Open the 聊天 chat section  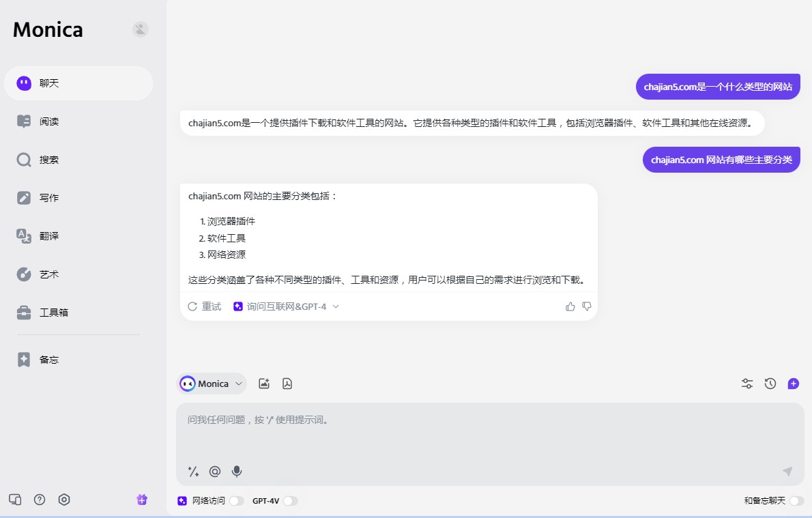[78, 83]
